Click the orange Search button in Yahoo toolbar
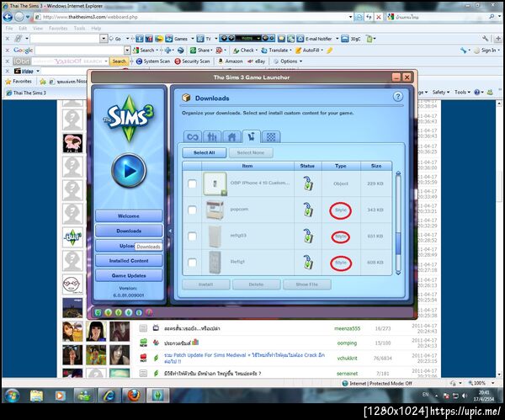The height and width of the screenshot is (420, 505). [119, 61]
